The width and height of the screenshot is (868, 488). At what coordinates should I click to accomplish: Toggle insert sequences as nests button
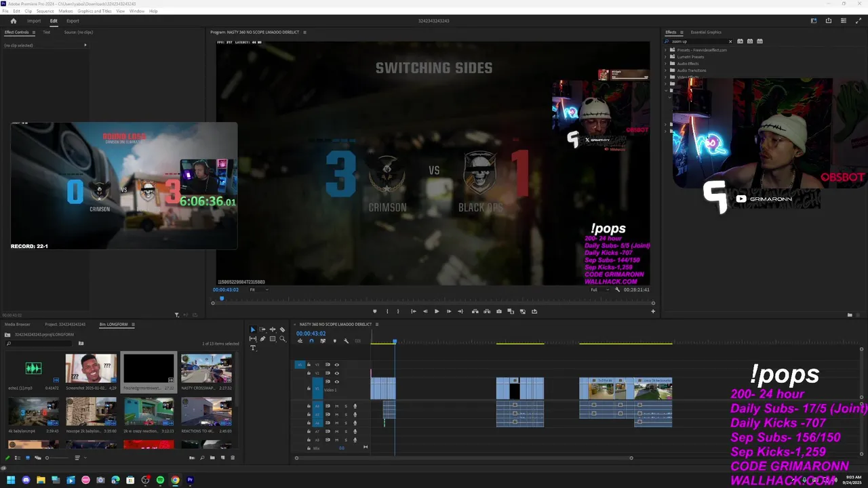pyautogui.click(x=300, y=341)
